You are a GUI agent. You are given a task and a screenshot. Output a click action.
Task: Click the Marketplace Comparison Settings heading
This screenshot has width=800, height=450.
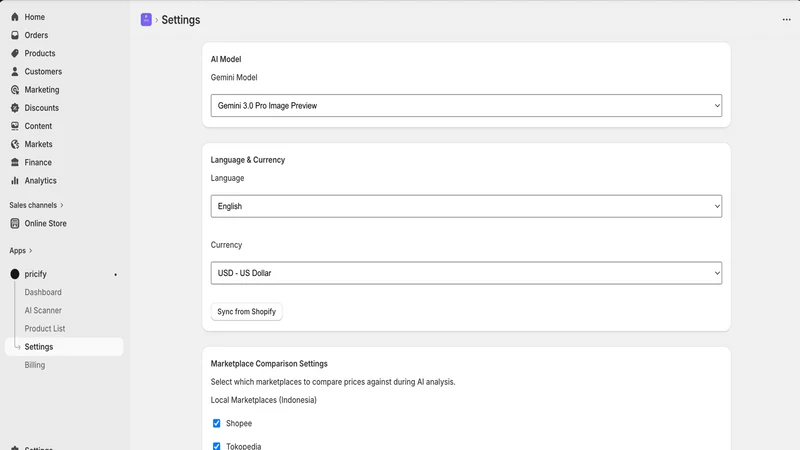(x=269, y=364)
